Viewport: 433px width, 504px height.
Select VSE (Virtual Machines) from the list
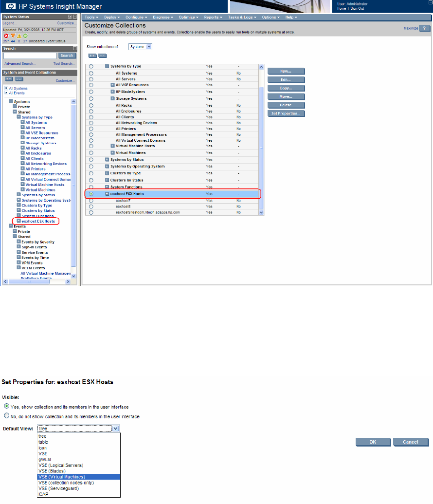(x=79, y=477)
